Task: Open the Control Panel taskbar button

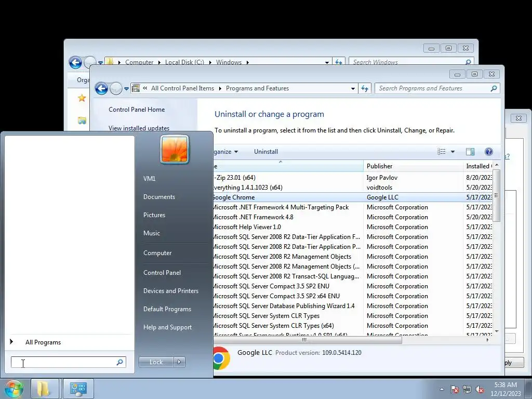Action: click(78, 389)
